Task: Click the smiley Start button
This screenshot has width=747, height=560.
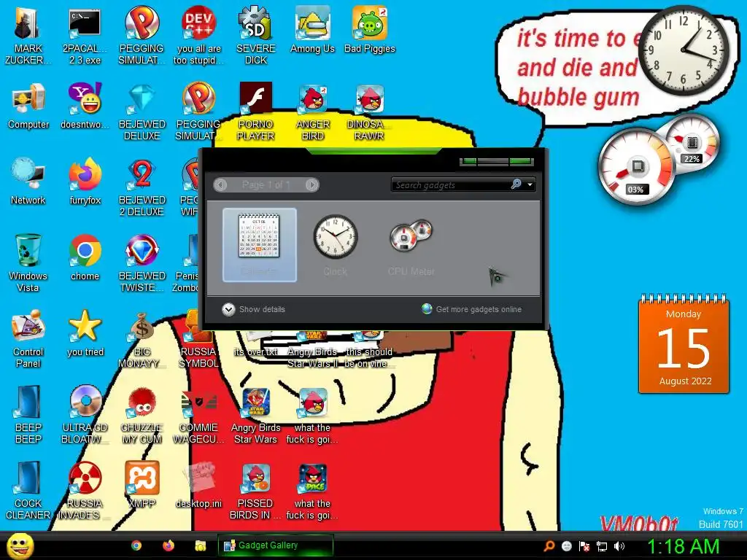Action: click(20, 546)
